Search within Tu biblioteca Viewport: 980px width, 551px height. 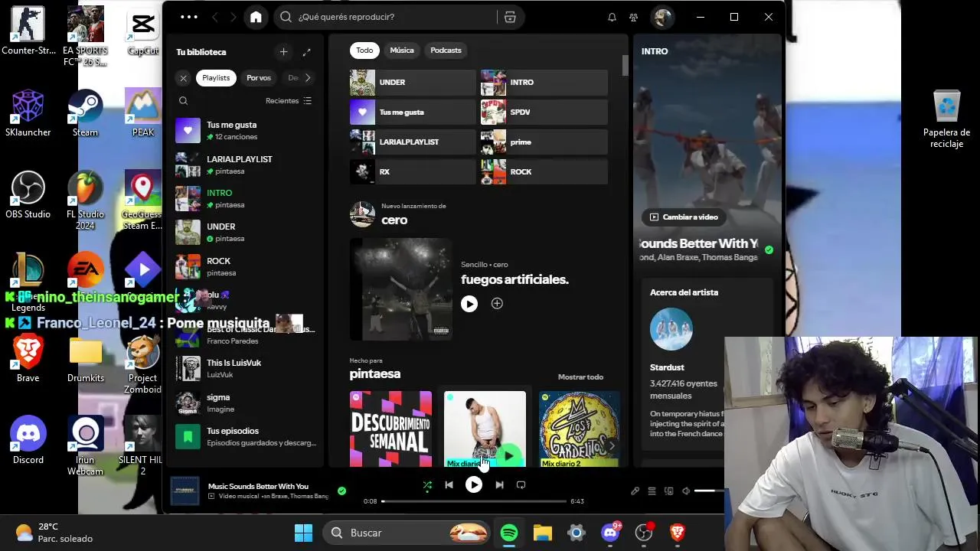(x=183, y=100)
